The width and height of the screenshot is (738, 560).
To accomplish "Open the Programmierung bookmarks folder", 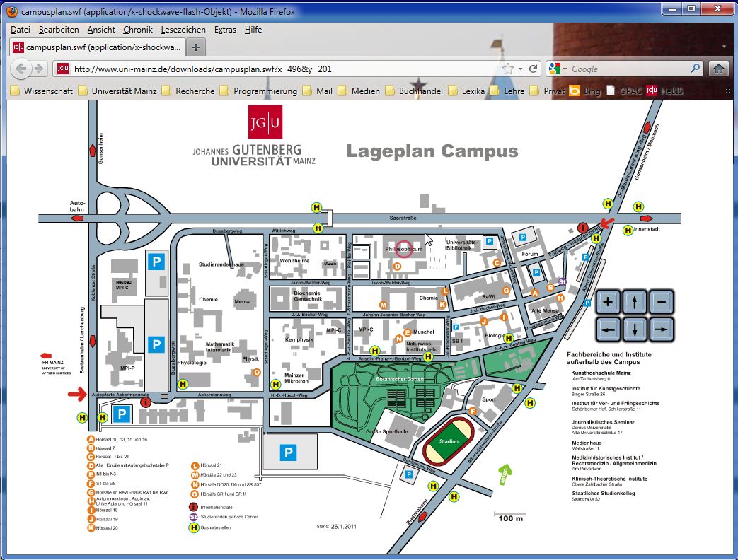I will point(259,91).
